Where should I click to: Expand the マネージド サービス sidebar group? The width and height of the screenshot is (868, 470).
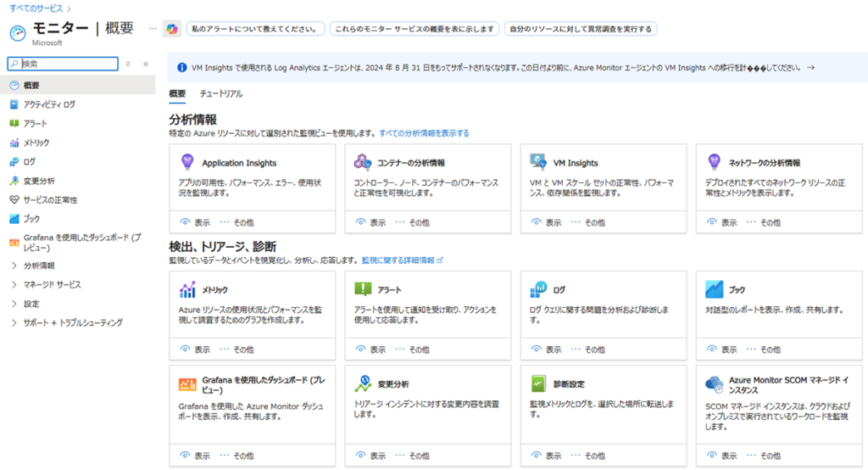[x=14, y=284]
